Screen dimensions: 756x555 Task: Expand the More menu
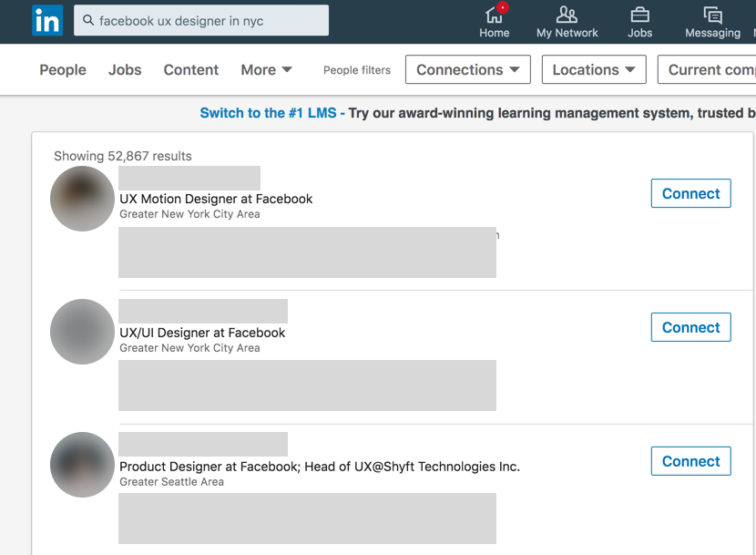267,70
